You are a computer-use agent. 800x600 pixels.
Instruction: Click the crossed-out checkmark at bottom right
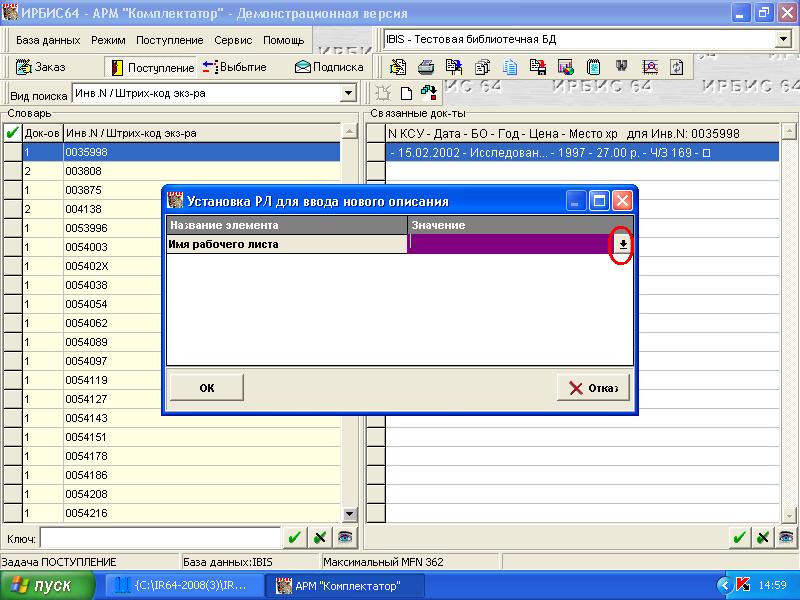763,538
